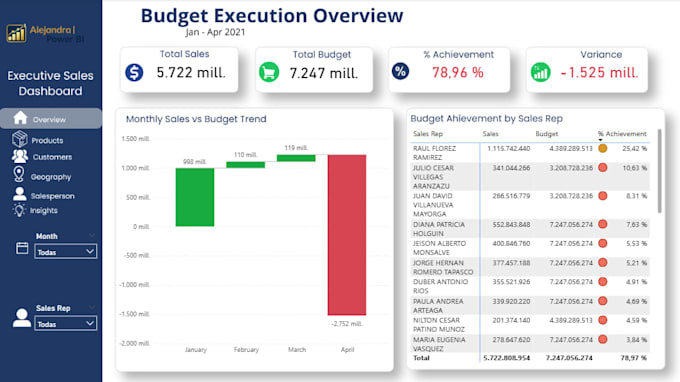
Task: Click the Variance -1.525 mill. value
Action: [599, 72]
